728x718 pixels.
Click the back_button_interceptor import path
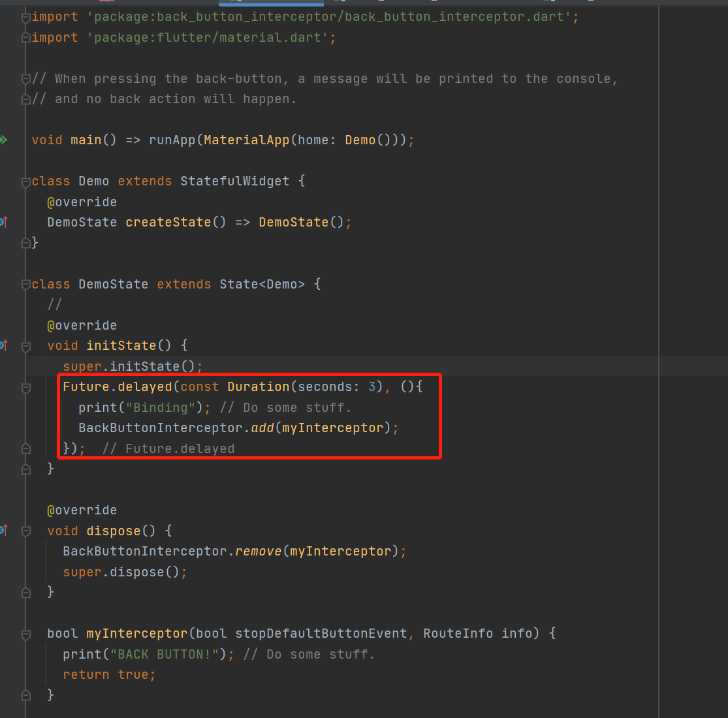click(326, 16)
